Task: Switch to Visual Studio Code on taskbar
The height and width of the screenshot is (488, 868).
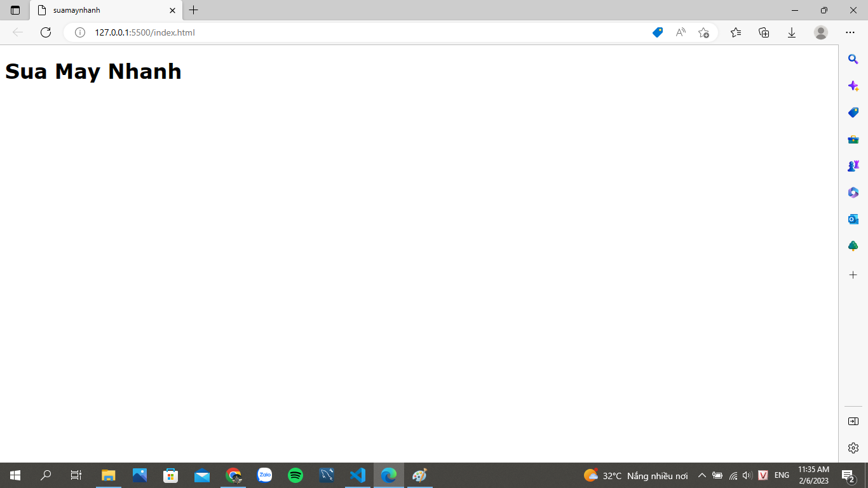Action: (358, 475)
